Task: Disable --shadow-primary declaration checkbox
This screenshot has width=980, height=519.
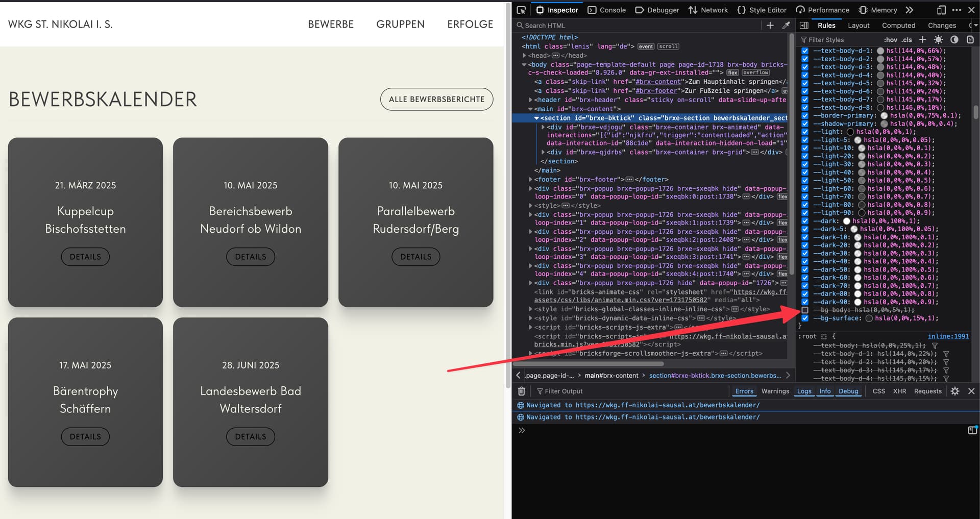Action: 805,124
